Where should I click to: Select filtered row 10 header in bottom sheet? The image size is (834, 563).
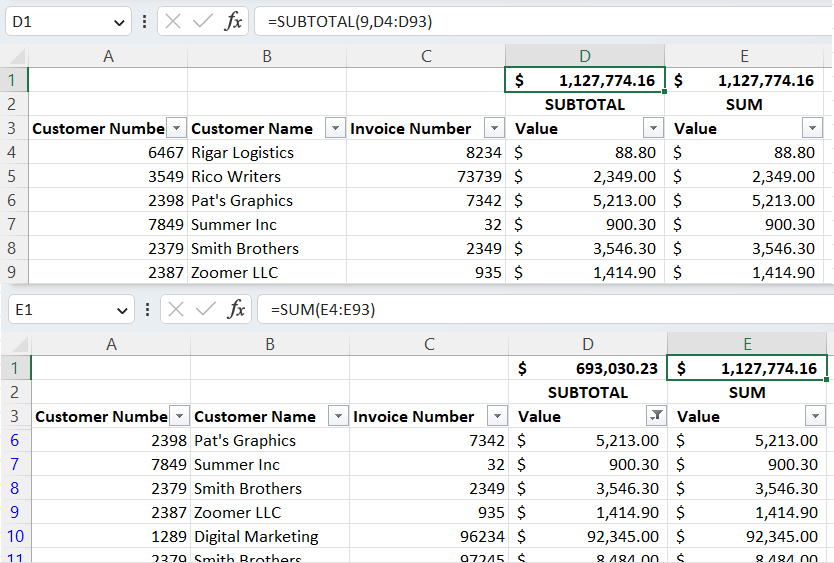coord(15,536)
